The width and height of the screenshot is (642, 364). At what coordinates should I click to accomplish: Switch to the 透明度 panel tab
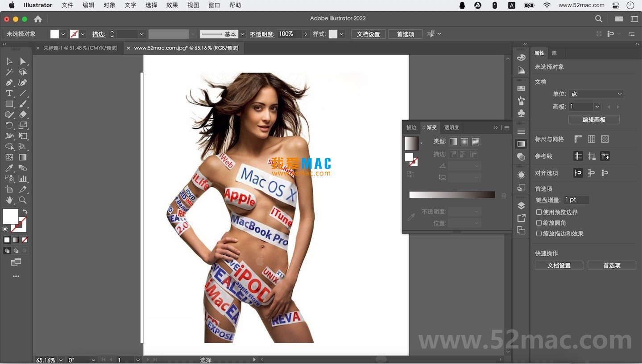click(x=451, y=127)
